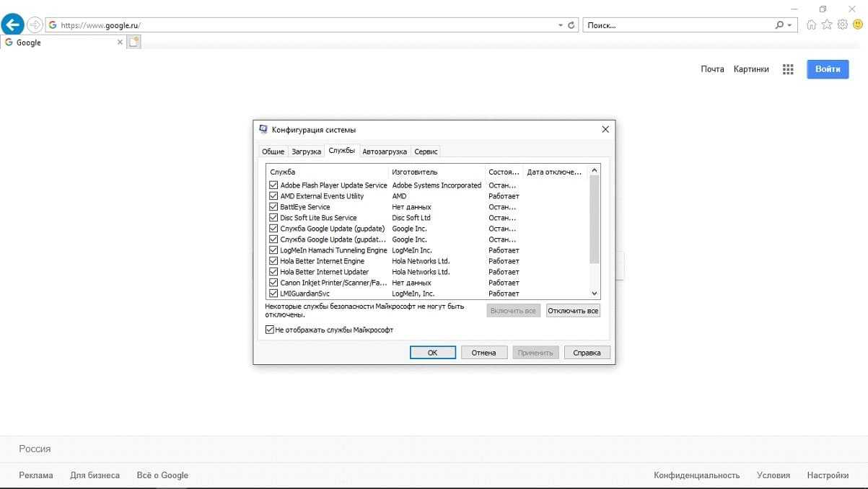
Task: Click the Internet Explorer home icon
Action: (x=812, y=25)
